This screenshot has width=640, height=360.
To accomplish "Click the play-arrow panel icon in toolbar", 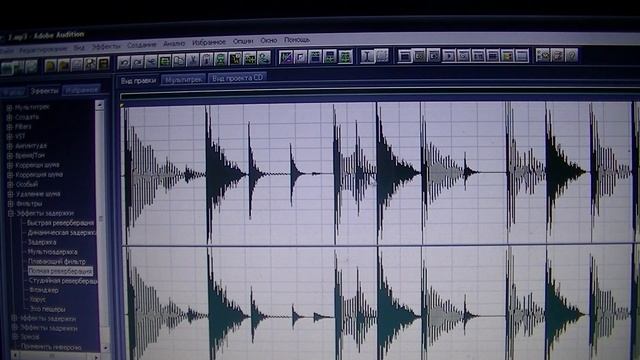I will 449,56.
